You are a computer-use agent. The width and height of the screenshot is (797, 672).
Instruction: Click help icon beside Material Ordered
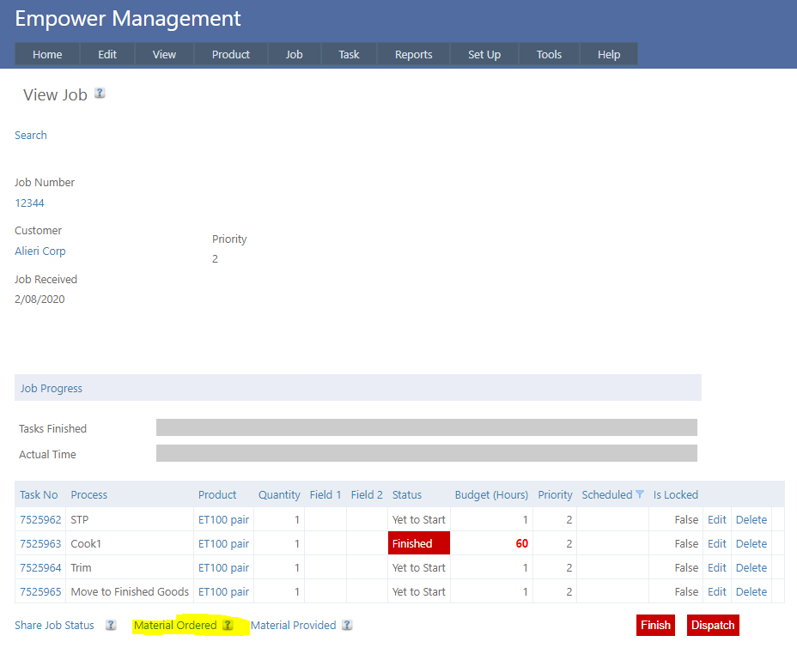[228, 626]
